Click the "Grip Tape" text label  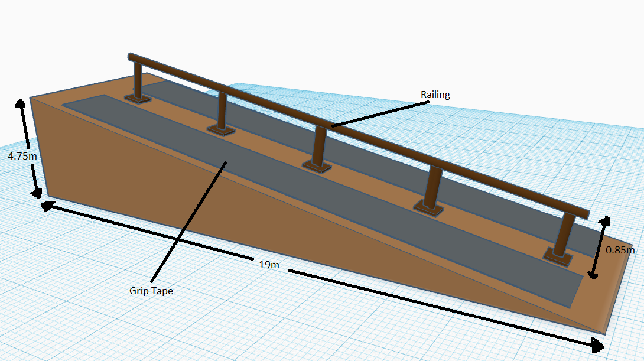[x=151, y=291]
